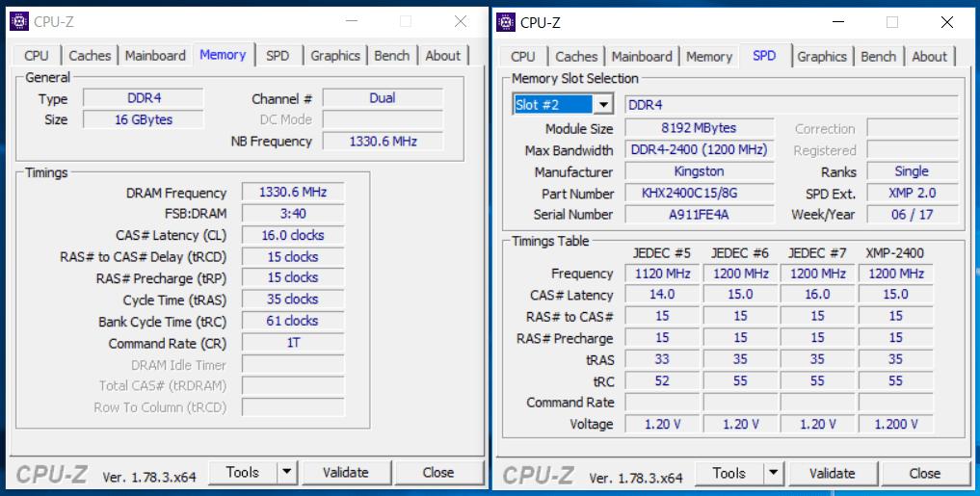The image size is (980, 496).
Task: Switch to the Bench tab in right window
Action: pos(878,57)
